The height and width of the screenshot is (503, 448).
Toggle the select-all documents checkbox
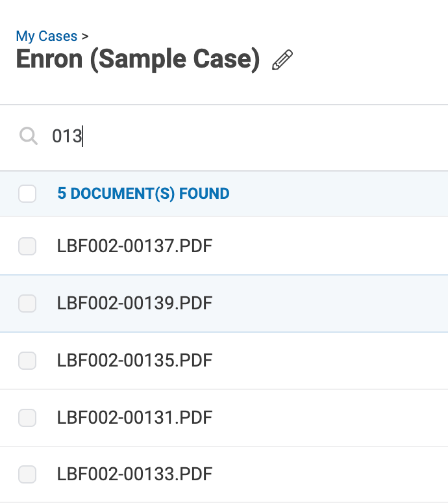[x=27, y=194]
